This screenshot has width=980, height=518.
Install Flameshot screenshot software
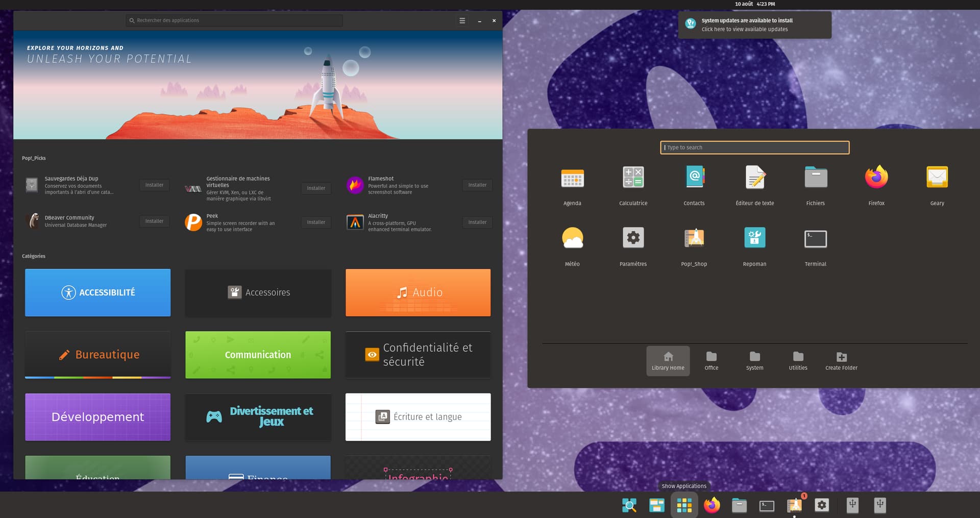[x=477, y=185]
